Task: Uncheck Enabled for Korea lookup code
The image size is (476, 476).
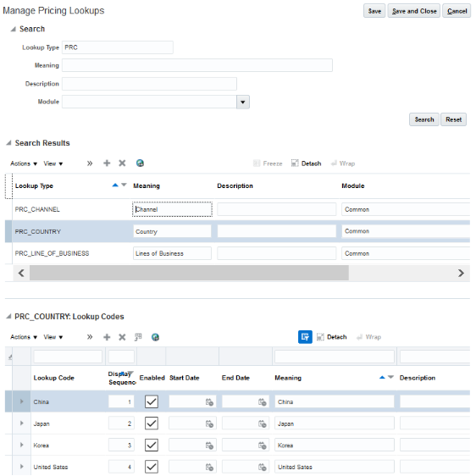Action: point(152,445)
